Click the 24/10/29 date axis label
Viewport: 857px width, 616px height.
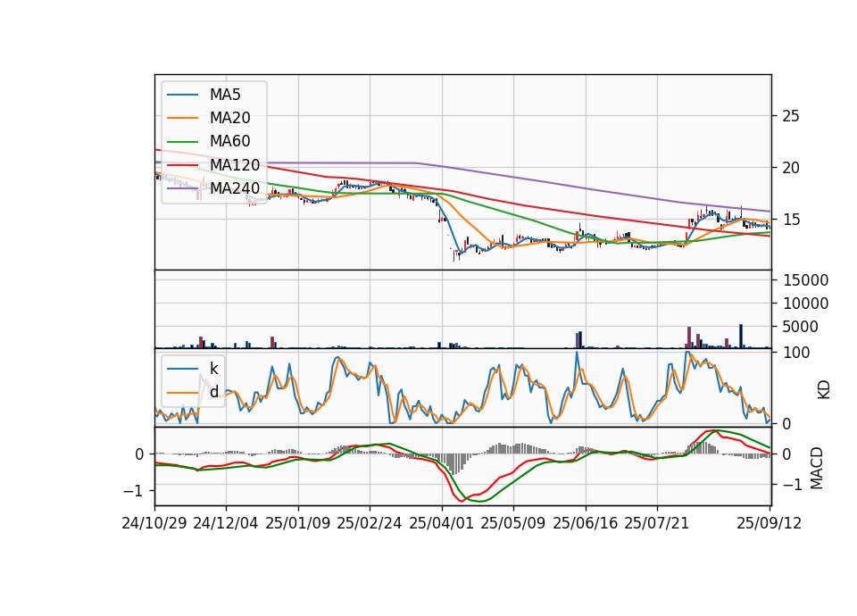[x=154, y=523]
